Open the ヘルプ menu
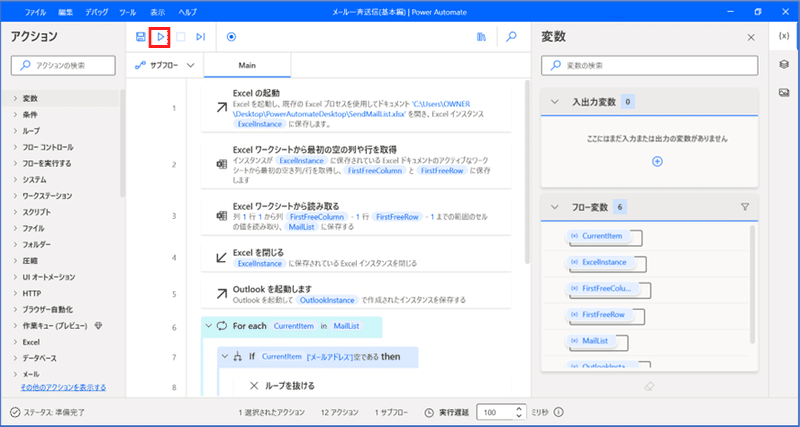This screenshot has width=800, height=427. point(188,12)
